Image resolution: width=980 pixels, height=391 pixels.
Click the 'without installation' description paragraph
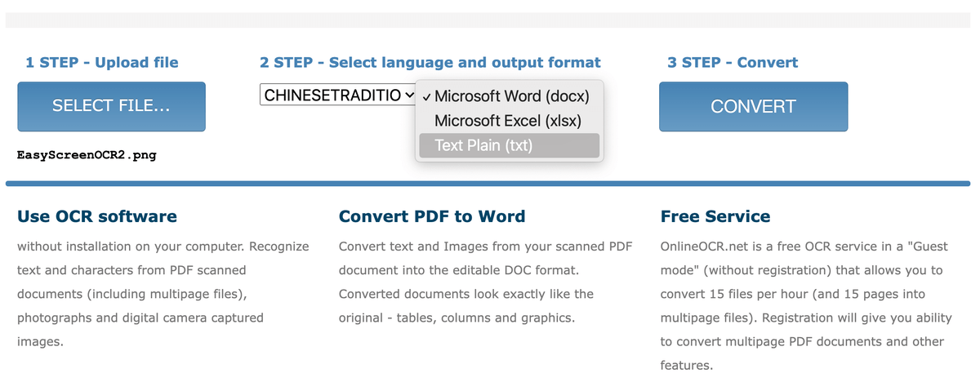click(163, 294)
